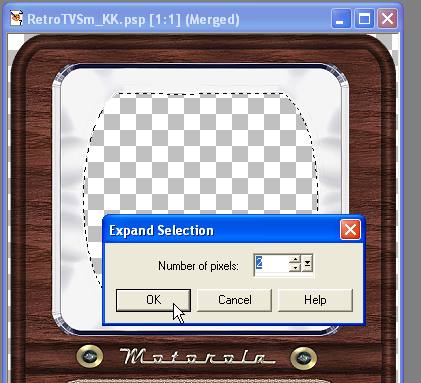The width and height of the screenshot is (421, 383).
Task: Decrease number of pixels with down arrow
Action: coord(295,268)
